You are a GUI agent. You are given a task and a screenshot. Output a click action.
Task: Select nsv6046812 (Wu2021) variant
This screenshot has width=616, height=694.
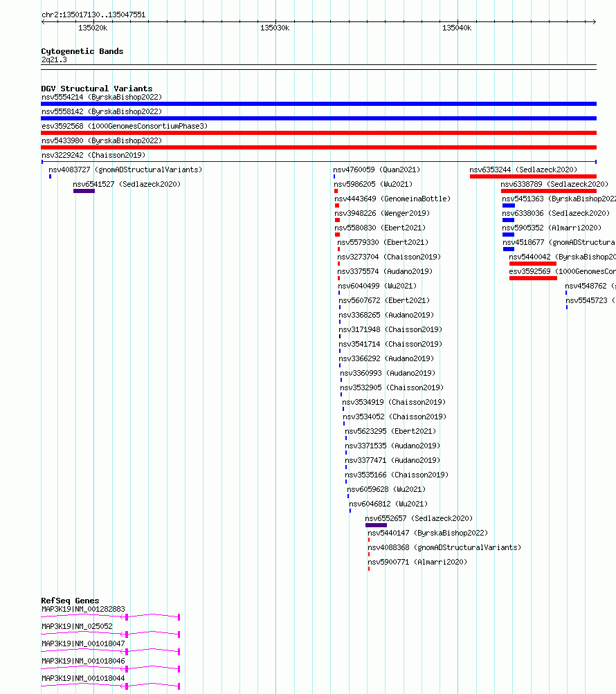pos(388,504)
